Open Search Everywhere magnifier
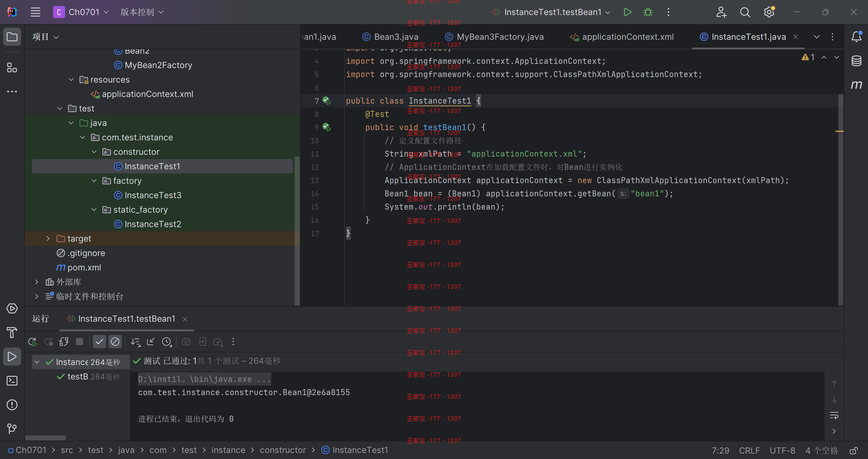The width and height of the screenshot is (868, 459). tap(745, 12)
